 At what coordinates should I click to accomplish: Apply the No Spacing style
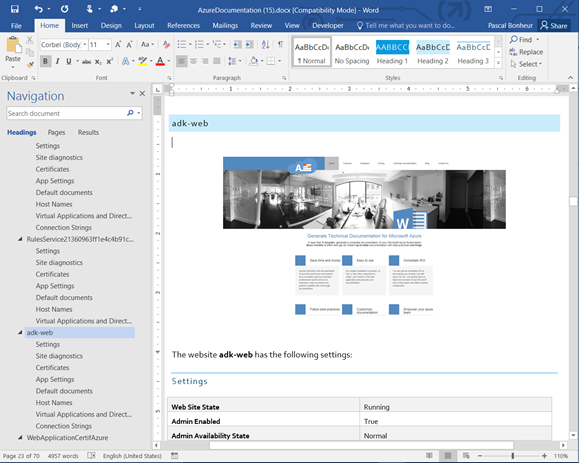pyautogui.click(x=352, y=53)
